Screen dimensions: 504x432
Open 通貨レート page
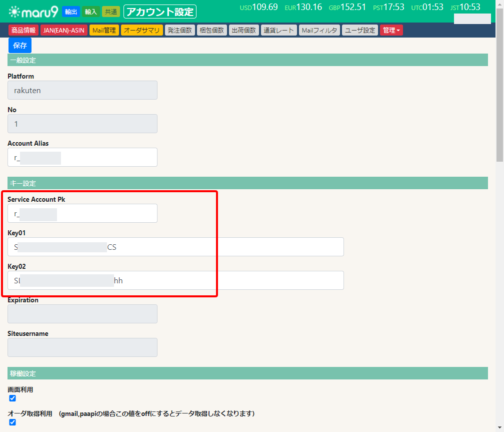[x=278, y=30]
